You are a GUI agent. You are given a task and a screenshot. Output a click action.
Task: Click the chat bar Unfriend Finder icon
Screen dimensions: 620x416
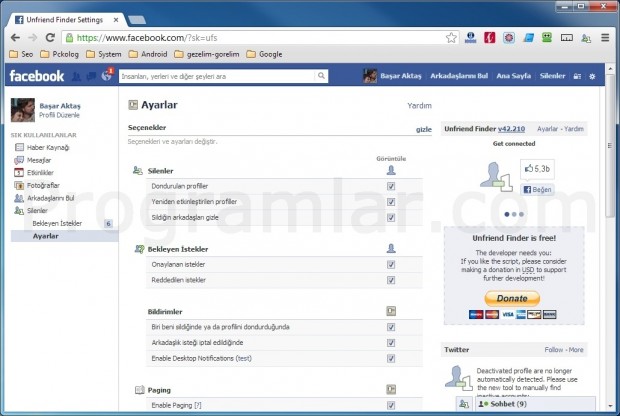(464, 404)
